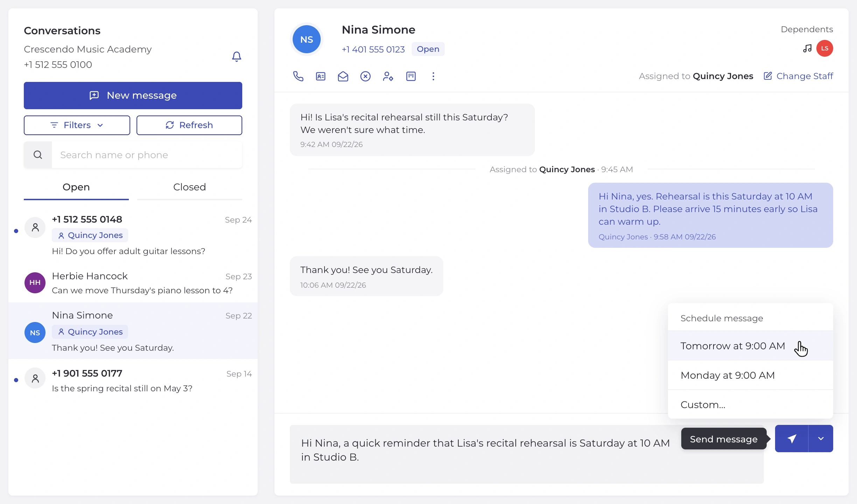This screenshot has height=504, width=857.
Task: Choose Monday at 9:00 AM schedule option
Action: pyautogui.click(x=751, y=375)
